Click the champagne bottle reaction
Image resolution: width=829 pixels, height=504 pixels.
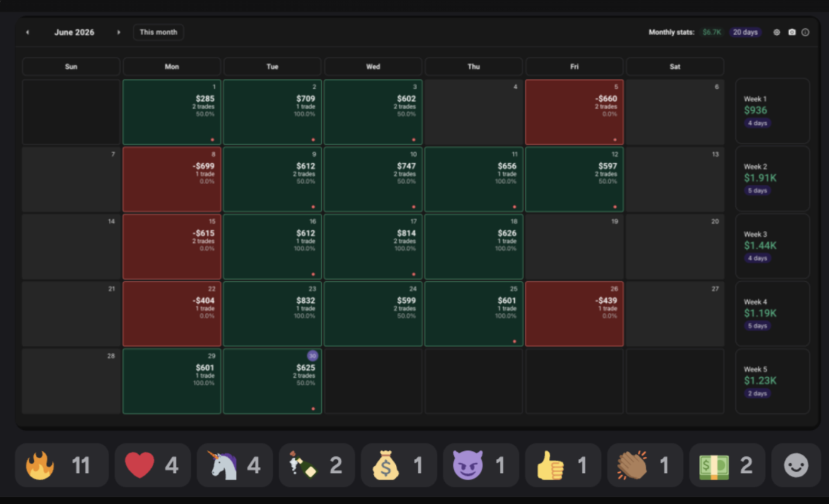(317, 465)
